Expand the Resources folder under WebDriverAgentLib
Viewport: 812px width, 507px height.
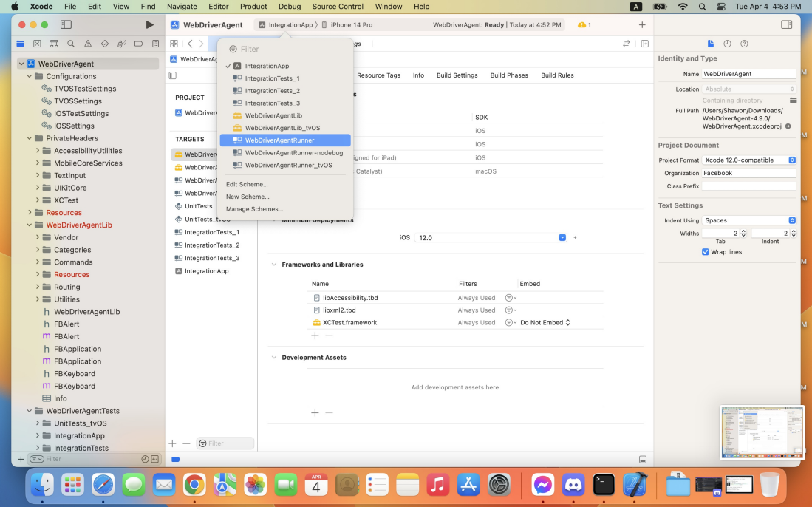click(38, 275)
